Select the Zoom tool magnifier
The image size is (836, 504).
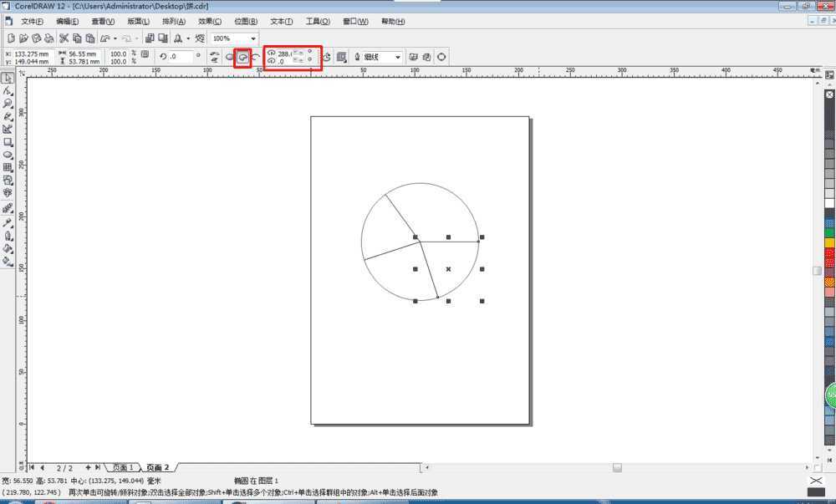(8, 104)
